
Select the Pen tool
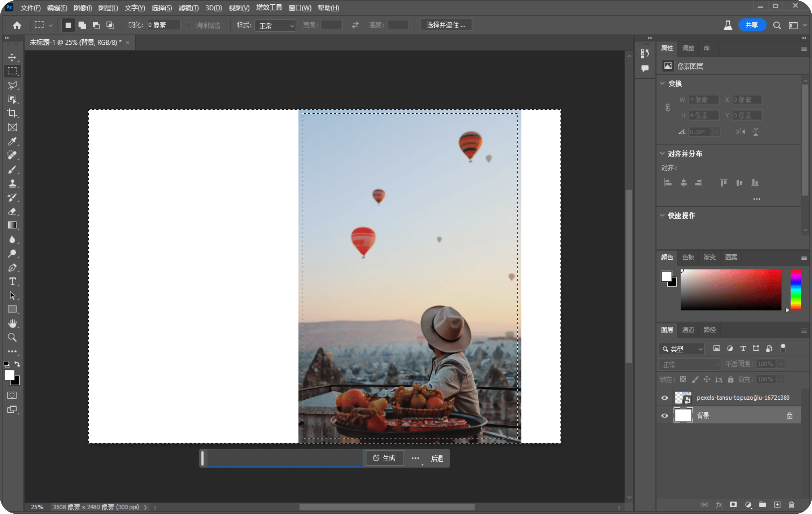pos(12,268)
